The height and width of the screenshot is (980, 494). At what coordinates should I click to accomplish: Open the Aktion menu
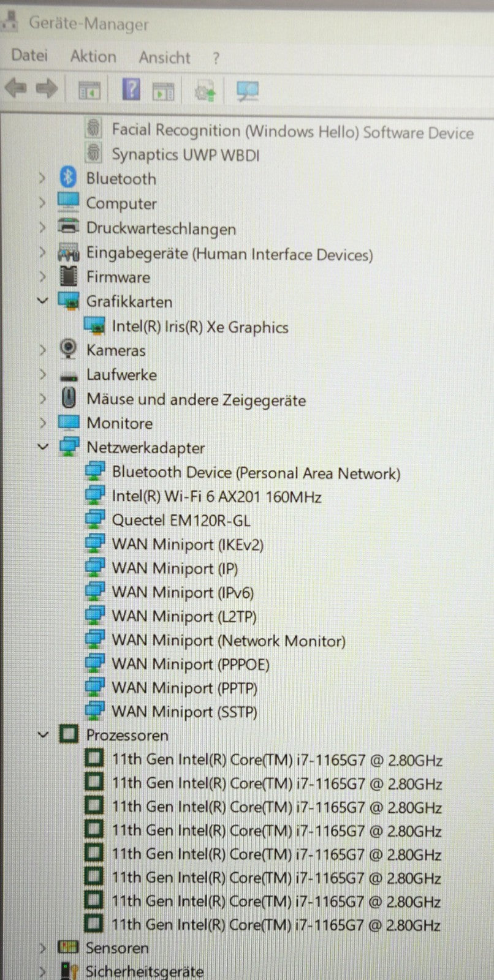tap(93, 56)
